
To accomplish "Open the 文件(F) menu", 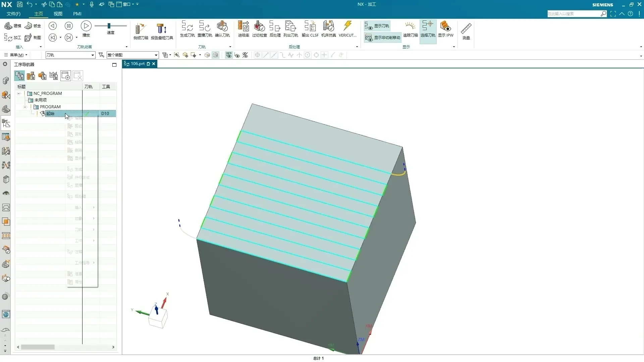I will tap(13, 14).
